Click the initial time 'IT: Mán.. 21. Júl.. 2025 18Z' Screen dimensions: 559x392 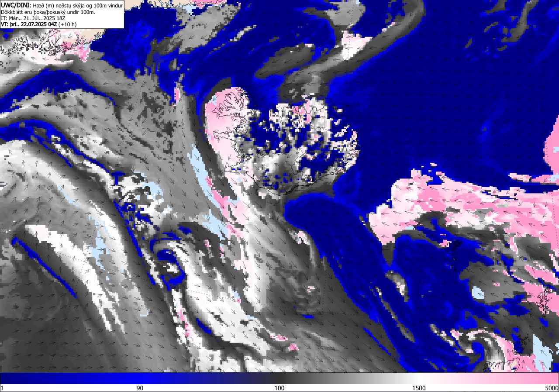click(33, 18)
